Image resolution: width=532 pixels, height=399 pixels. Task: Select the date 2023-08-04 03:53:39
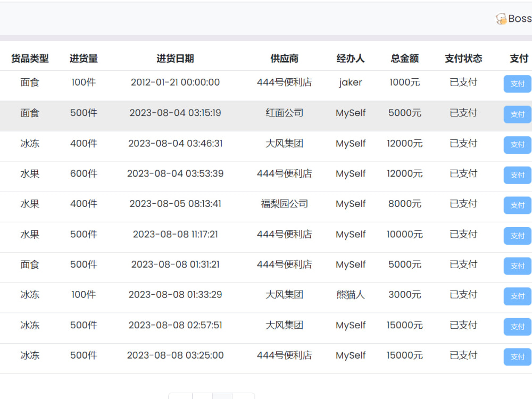[175, 173]
